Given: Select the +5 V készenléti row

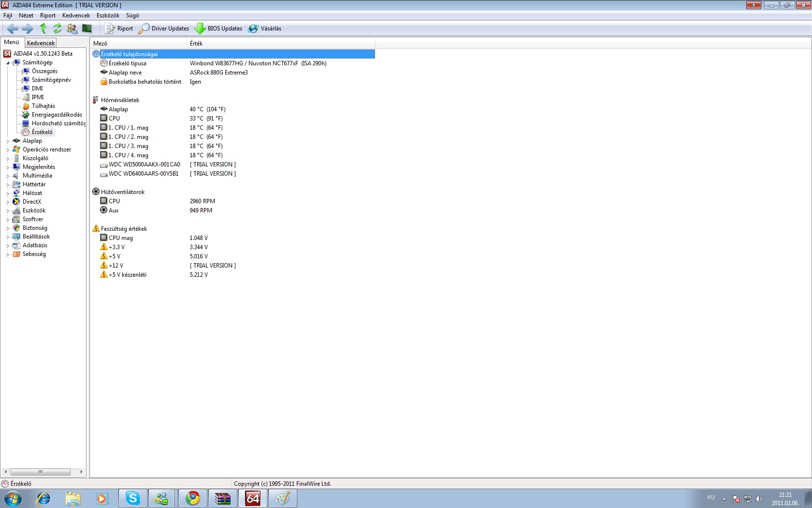Looking at the screenshot, I should point(233,275).
